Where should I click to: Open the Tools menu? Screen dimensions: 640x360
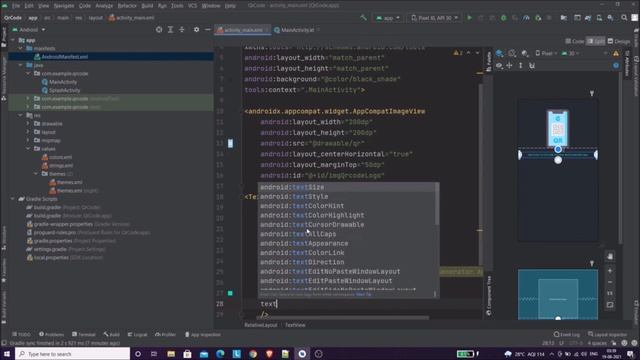click(x=177, y=6)
